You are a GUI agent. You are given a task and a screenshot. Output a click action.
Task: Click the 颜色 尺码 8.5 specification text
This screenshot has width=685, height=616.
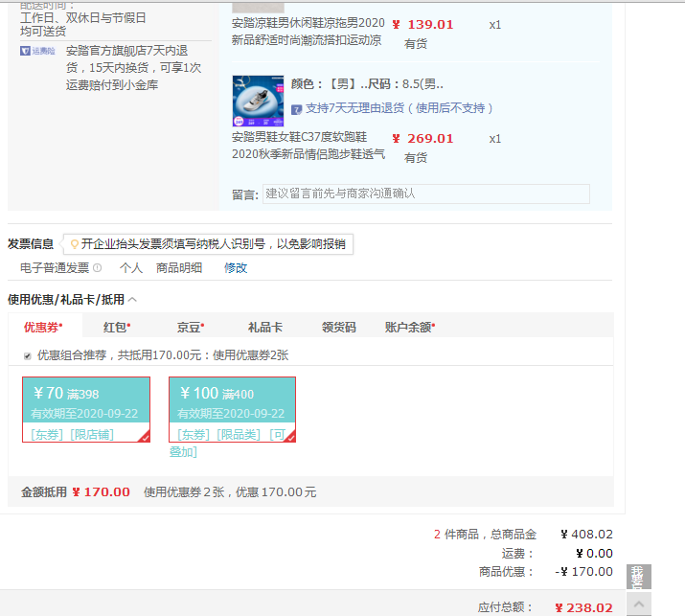pyautogui.click(x=367, y=84)
